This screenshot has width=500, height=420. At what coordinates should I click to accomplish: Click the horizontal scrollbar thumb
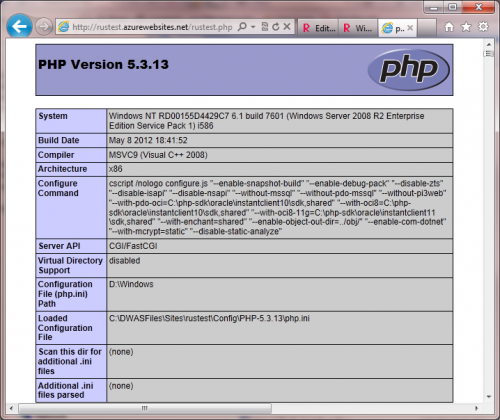145,408
